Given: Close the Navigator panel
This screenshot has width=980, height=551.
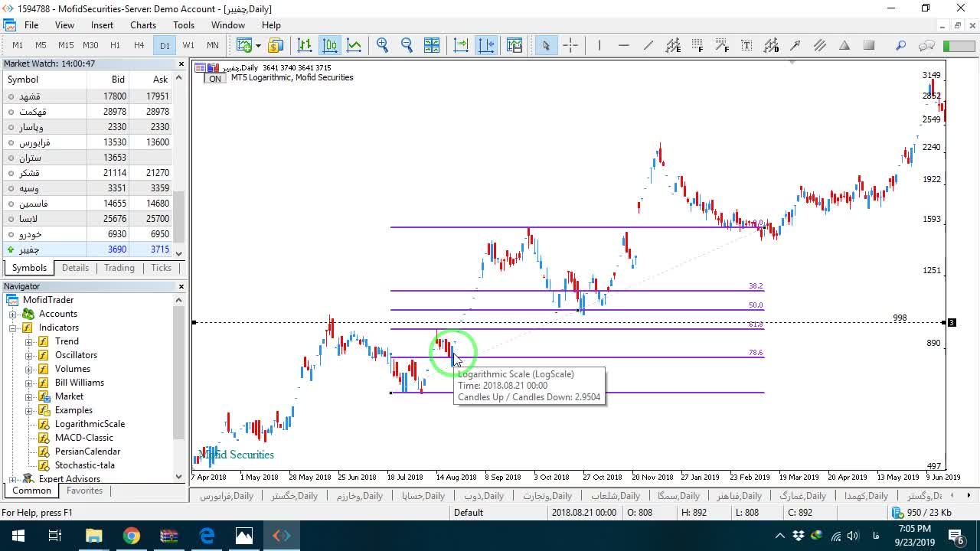Looking at the screenshot, I should 181,286.
